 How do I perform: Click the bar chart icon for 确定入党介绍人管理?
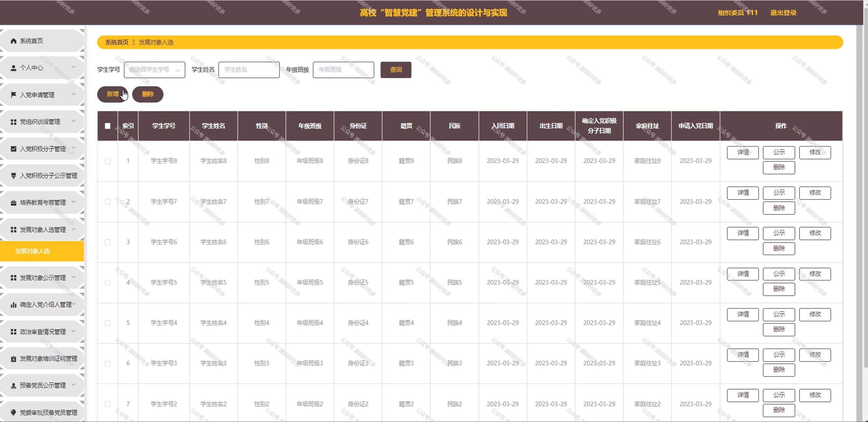click(x=14, y=305)
